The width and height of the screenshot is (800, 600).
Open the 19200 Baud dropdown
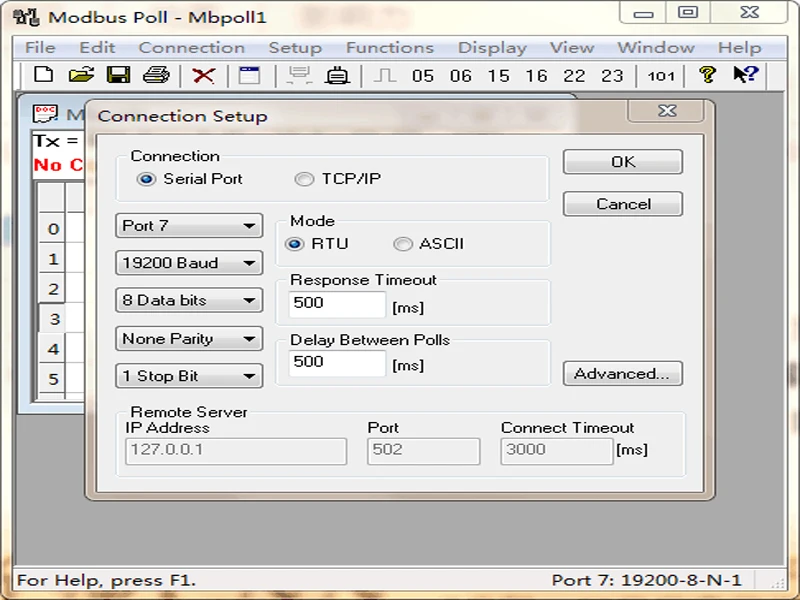click(x=189, y=263)
